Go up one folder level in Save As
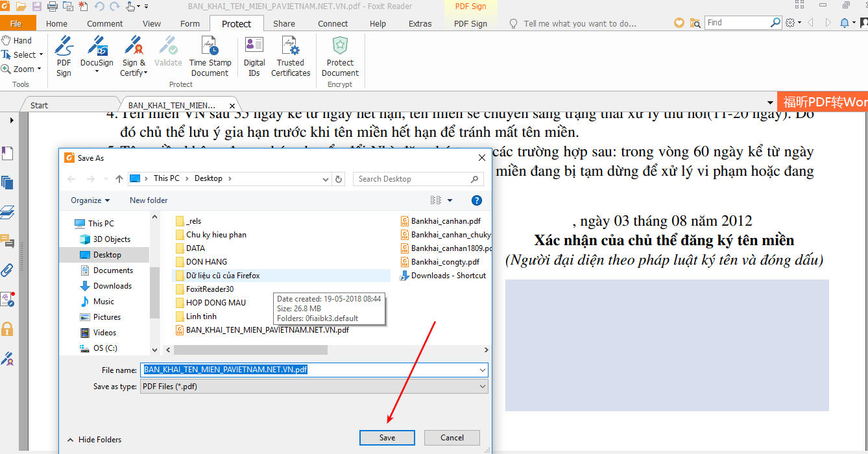The width and height of the screenshot is (868, 454). point(119,179)
